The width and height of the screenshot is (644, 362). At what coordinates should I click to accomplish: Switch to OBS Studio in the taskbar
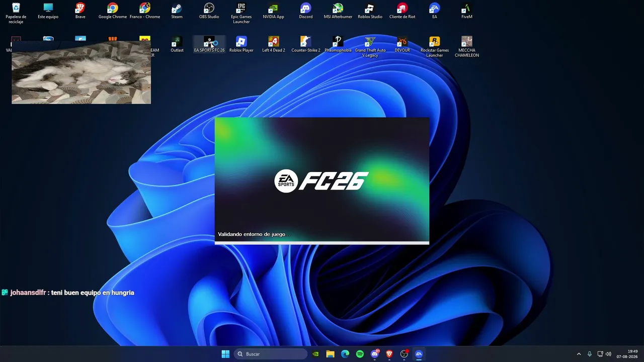[x=404, y=354]
